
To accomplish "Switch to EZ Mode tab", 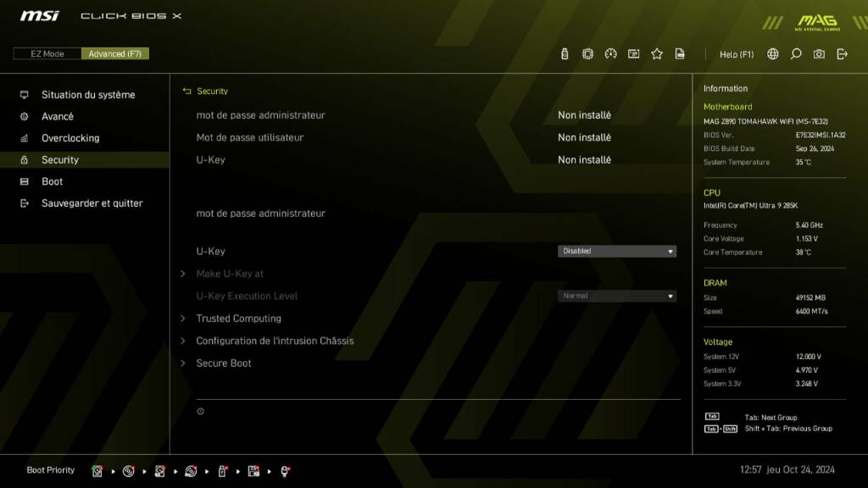I will (47, 53).
